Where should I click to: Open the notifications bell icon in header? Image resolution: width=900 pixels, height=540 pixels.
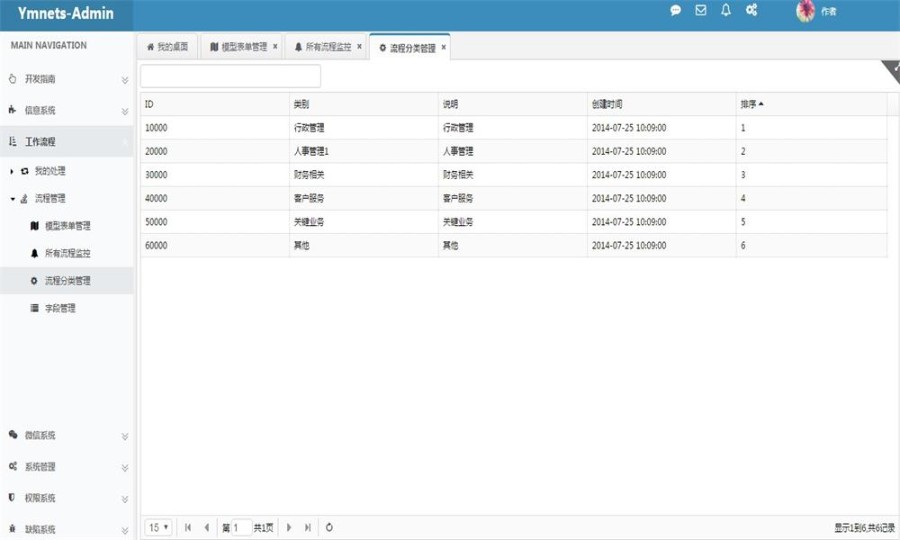(x=726, y=10)
